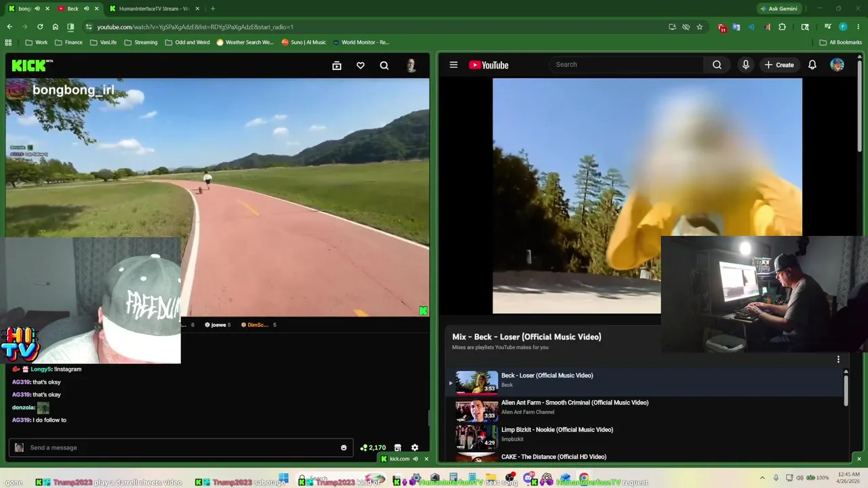The width and height of the screenshot is (868, 488).
Task: Toggle the split view icon beside home
Action: point(71,27)
